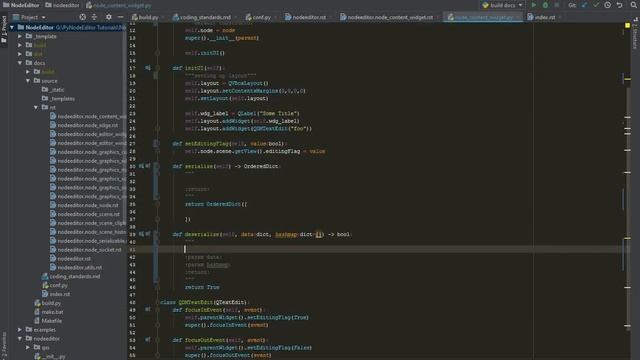The height and width of the screenshot is (360, 640).
Task: Collapse the nodeeditor folder near the tree bottom
Action: pyautogui.click(x=20, y=339)
